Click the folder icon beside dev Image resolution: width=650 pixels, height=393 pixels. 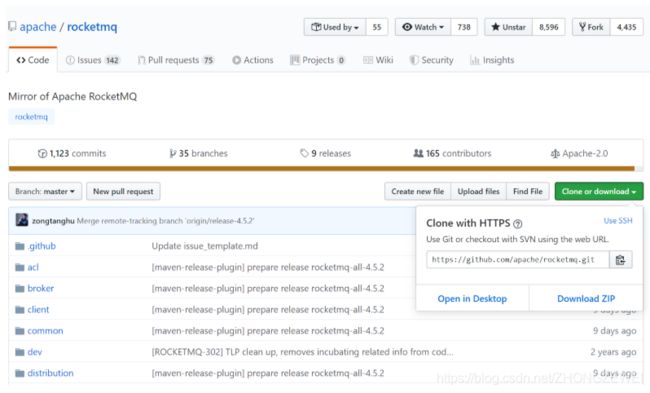20,352
